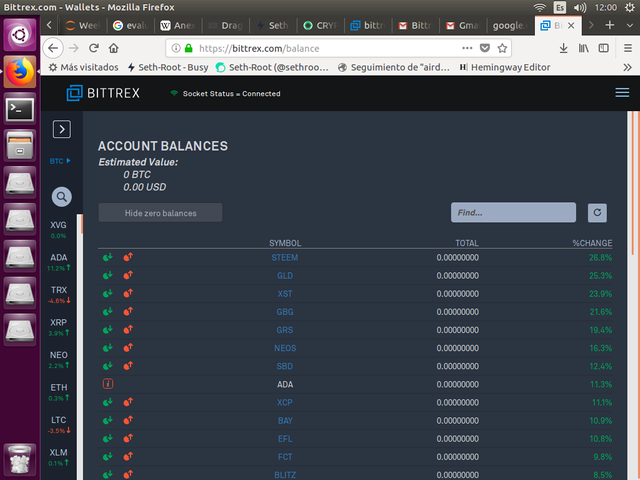This screenshot has height=480, width=640.
Task: Click the refresh balances icon button
Action: (597, 213)
